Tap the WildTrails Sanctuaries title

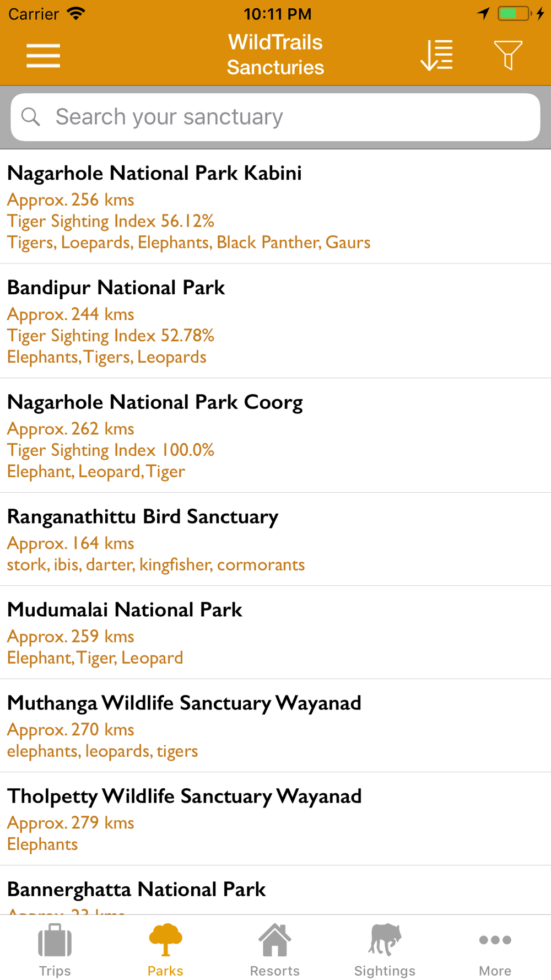click(x=275, y=55)
